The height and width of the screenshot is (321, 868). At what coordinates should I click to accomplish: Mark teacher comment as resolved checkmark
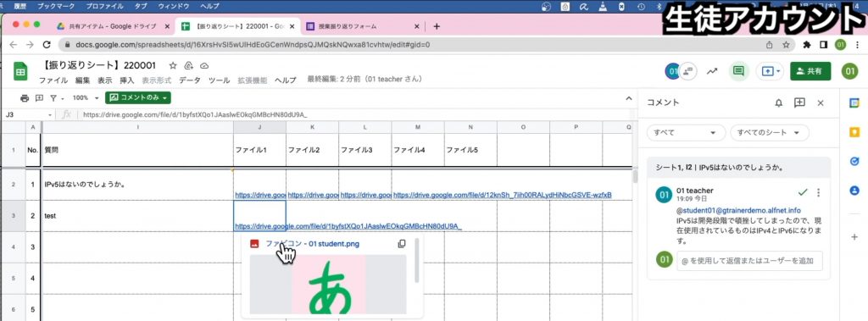point(803,192)
